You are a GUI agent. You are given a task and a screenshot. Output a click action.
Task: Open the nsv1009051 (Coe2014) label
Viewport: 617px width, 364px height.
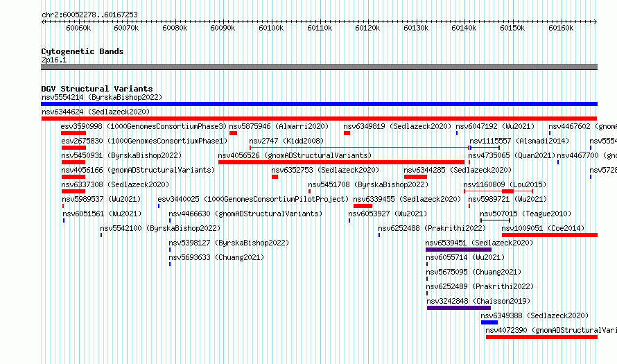click(x=543, y=228)
